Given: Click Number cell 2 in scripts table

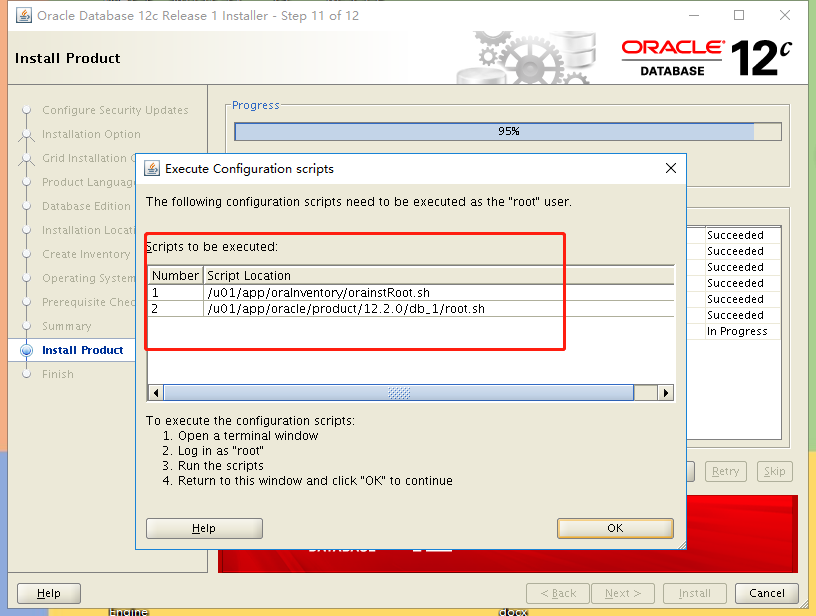Looking at the screenshot, I should (175, 309).
